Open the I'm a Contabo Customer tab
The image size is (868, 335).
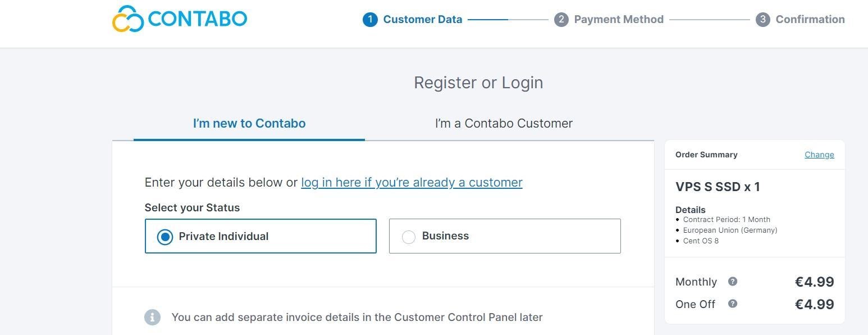click(x=504, y=124)
